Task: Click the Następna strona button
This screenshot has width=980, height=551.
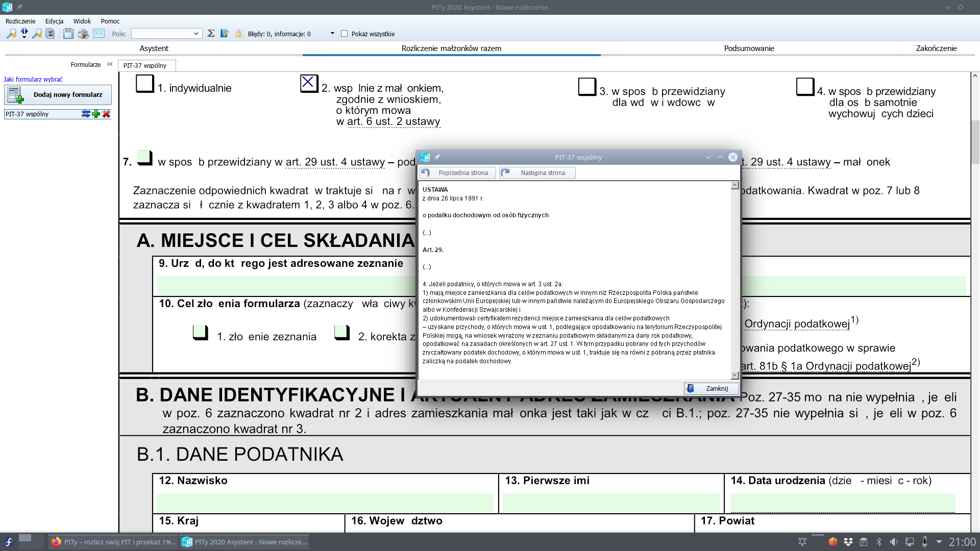Action: click(537, 173)
